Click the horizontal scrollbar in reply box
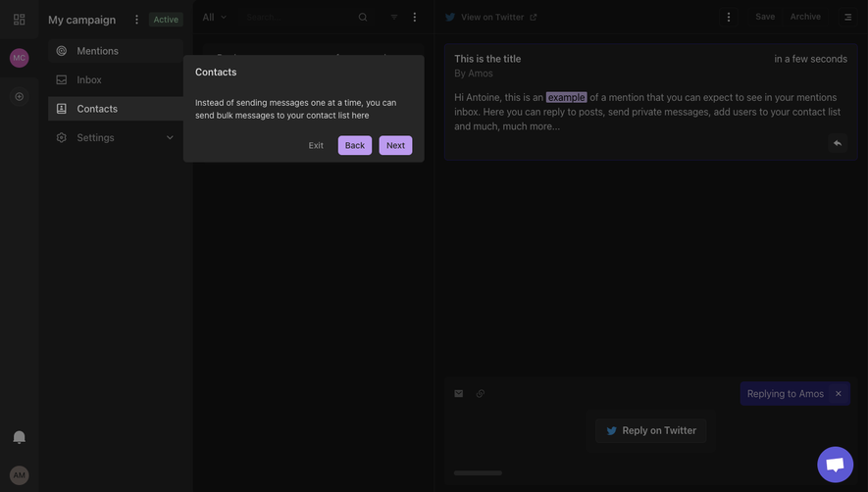Screen dimensions: 868x492 pyautogui.click(x=478, y=472)
